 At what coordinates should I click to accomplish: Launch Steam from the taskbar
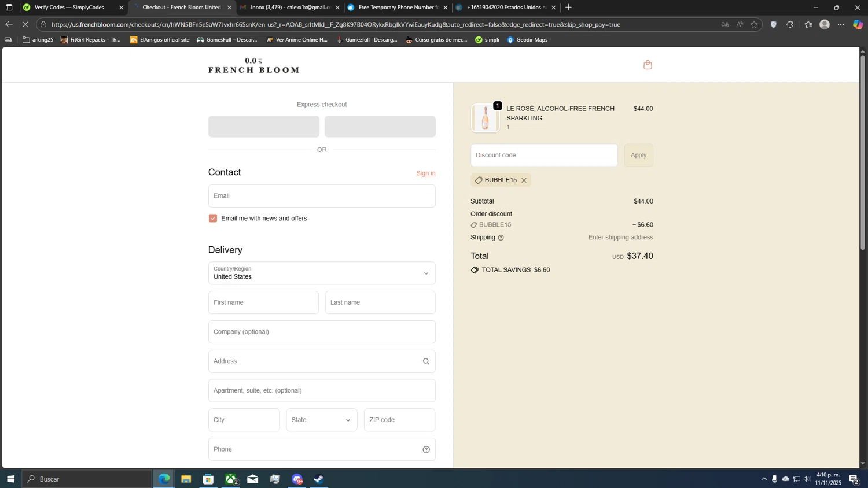pyautogui.click(x=319, y=479)
